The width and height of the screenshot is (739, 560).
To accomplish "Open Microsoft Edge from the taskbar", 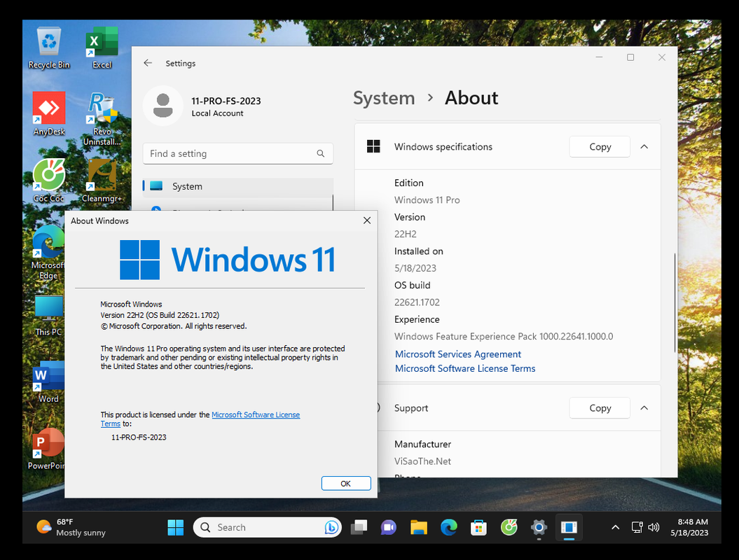I will point(449,528).
